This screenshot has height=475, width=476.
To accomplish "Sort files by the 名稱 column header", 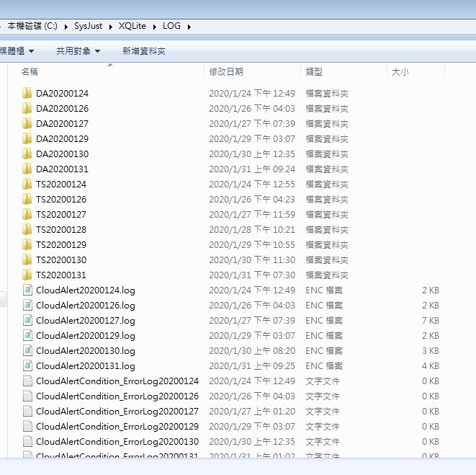I will pyautogui.click(x=30, y=72).
